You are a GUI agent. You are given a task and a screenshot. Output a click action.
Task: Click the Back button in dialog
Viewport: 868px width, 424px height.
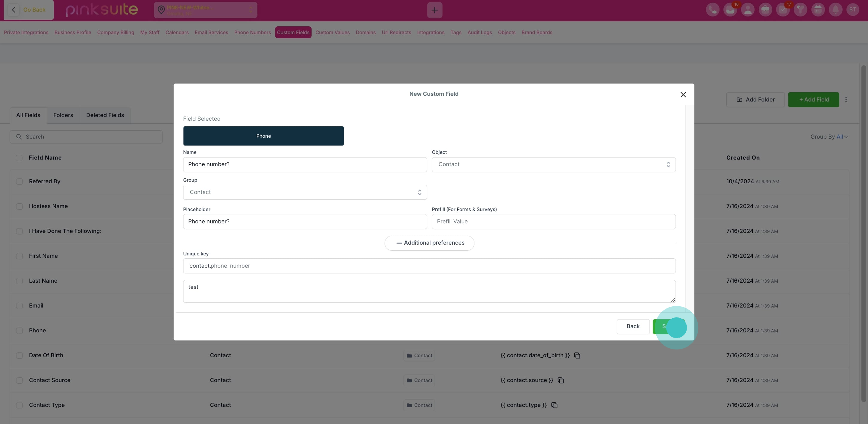coord(632,326)
